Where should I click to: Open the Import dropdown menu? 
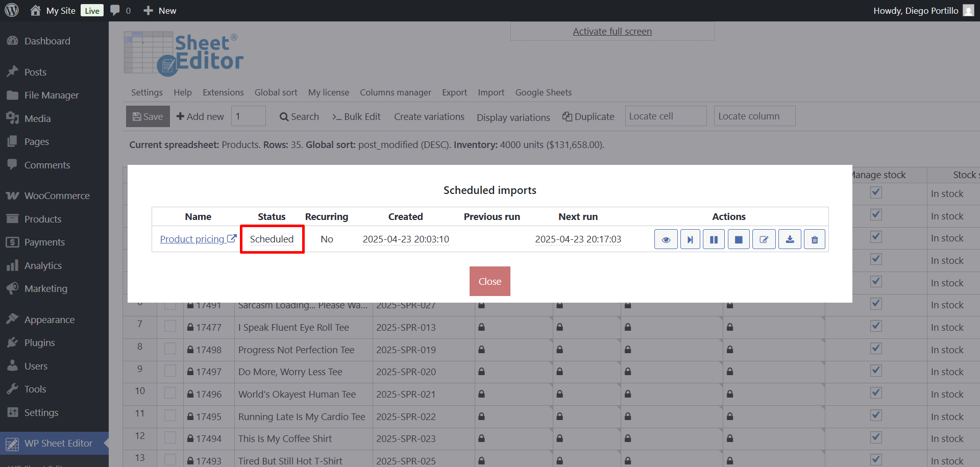(491, 92)
